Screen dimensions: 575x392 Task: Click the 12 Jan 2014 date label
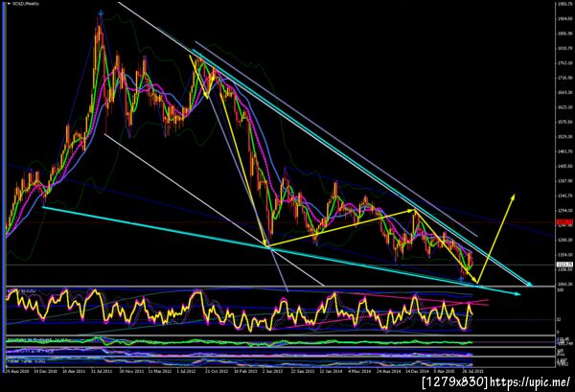point(332,371)
